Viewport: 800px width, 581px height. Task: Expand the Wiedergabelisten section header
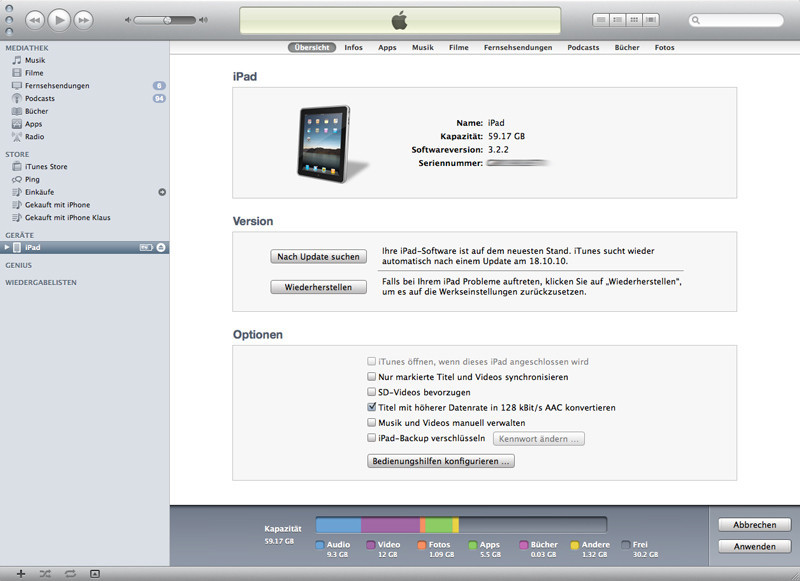click(x=41, y=282)
